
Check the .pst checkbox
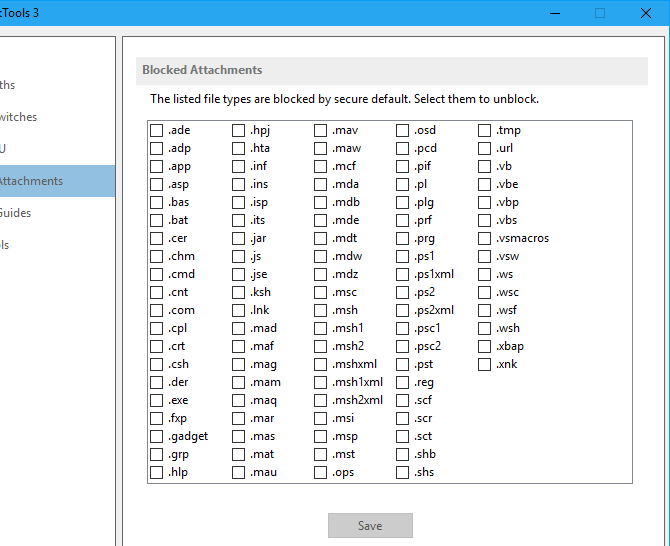tap(403, 364)
